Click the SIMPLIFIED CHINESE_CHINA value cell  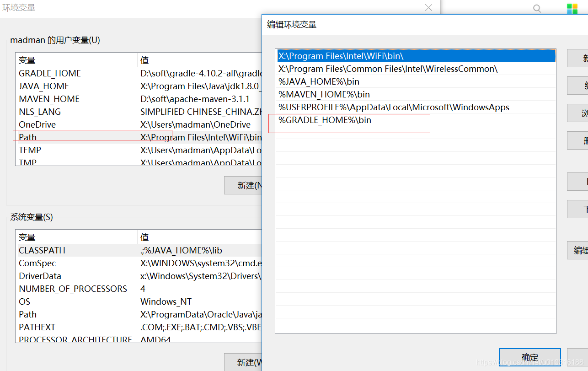coord(200,112)
